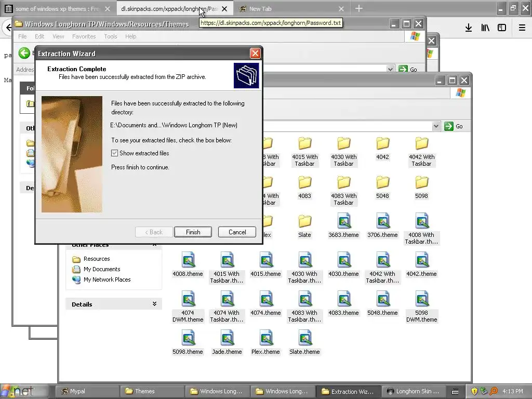The image size is (532, 399).
Task: Select the 4008.theme file
Action: [188, 264]
